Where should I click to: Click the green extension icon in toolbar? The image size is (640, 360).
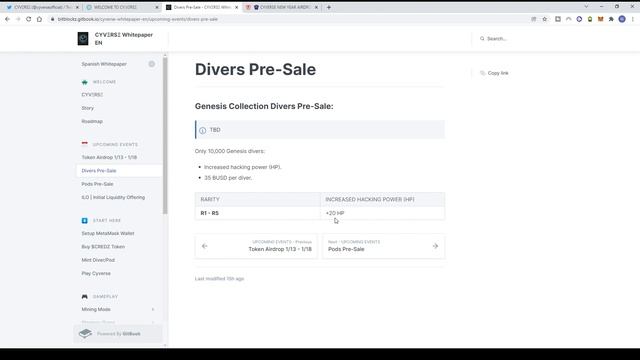[590, 19]
